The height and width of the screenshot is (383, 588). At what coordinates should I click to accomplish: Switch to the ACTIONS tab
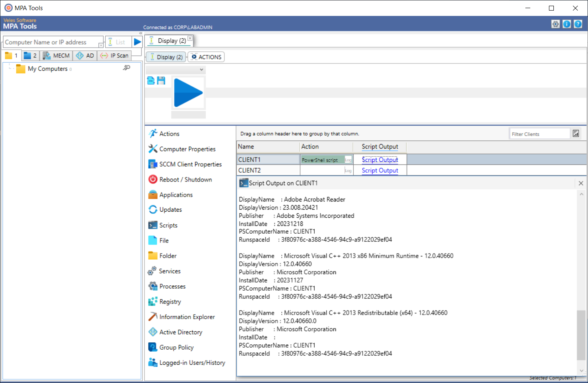206,57
